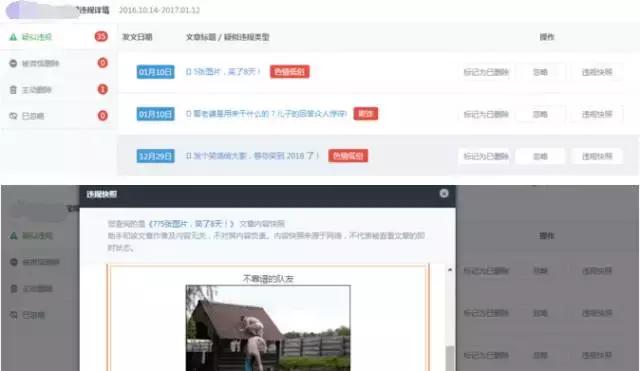Click the green warning triangle icon in the dimmed sidebar
640x371 pixels.
(x=13, y=235)
